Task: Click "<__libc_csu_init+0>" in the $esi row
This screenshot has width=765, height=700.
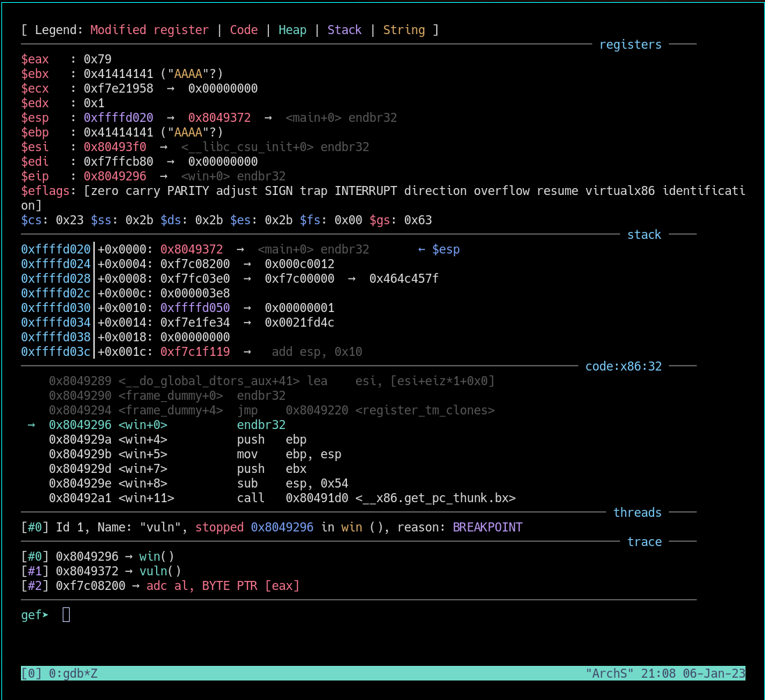Action: click(x=247, y=147)
